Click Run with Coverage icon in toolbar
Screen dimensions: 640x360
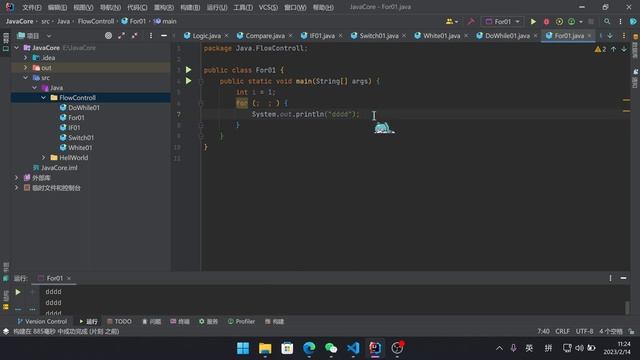559,22
